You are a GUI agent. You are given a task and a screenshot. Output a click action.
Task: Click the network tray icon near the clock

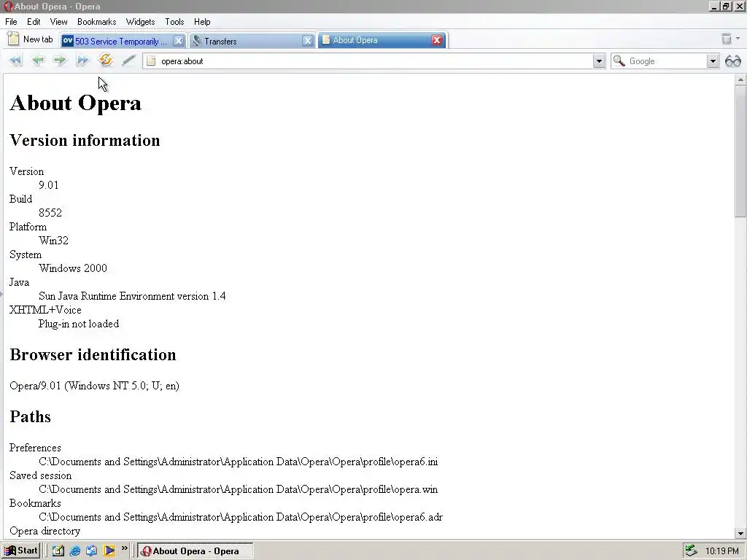[691, 551]
